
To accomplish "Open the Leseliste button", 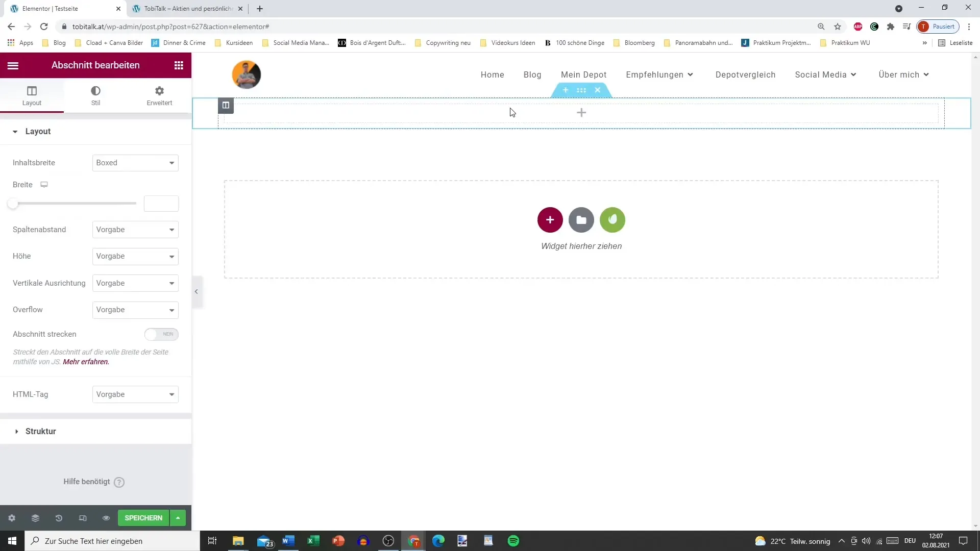I will click(955, 43).
